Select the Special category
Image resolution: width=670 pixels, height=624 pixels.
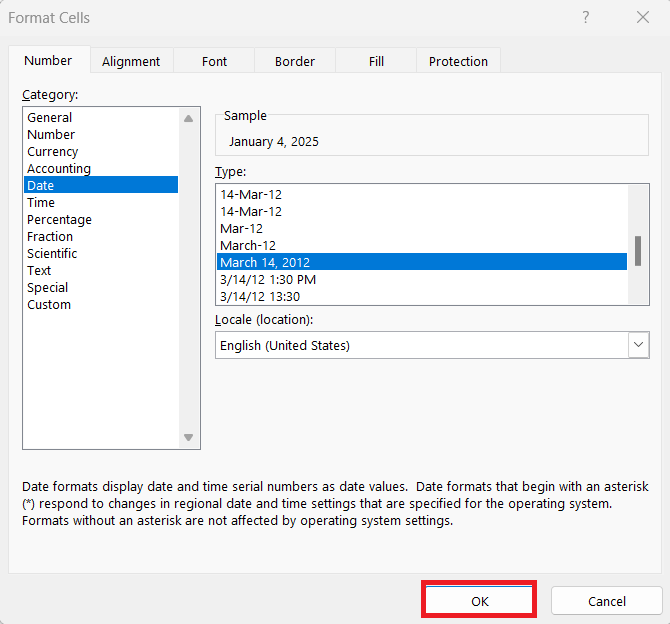click(x=101, y=287)
